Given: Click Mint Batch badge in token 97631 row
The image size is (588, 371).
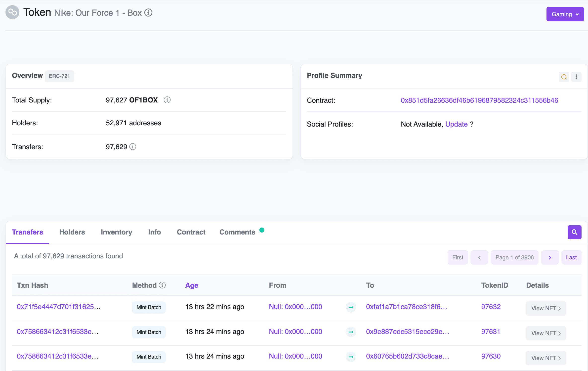Looking at the screenshot, I should [x=149, y=332].
